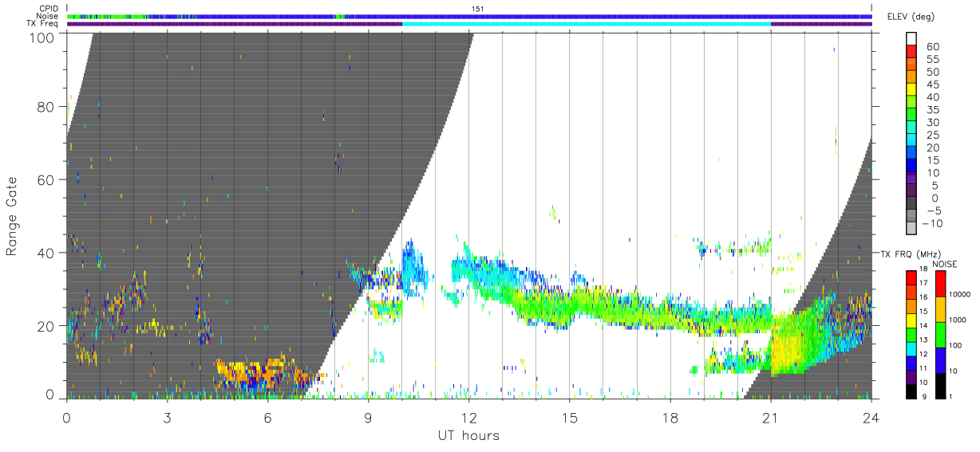Select the CPID value 151

click(478, 9)
